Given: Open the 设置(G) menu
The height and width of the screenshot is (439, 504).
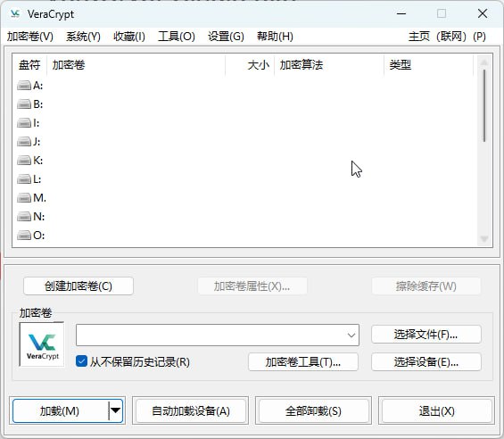Looking at the screenshot, I should pos(226,37).
